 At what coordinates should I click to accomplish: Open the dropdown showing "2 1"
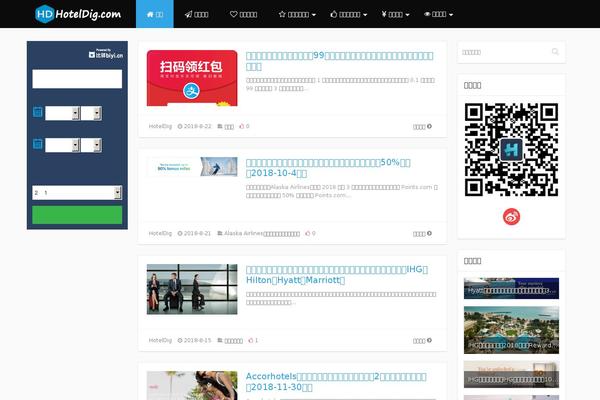click(x=77, y=193)
